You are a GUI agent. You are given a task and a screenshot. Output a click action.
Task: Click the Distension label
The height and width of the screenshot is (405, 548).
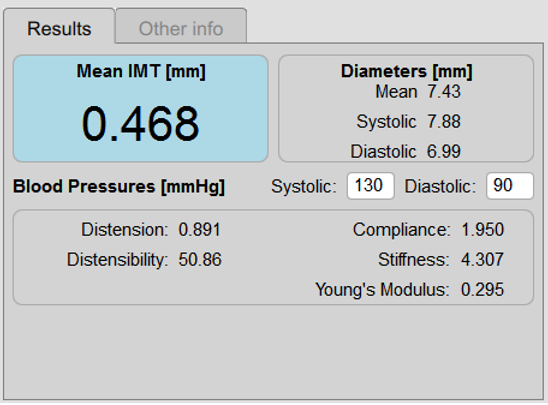coord(125,230)
